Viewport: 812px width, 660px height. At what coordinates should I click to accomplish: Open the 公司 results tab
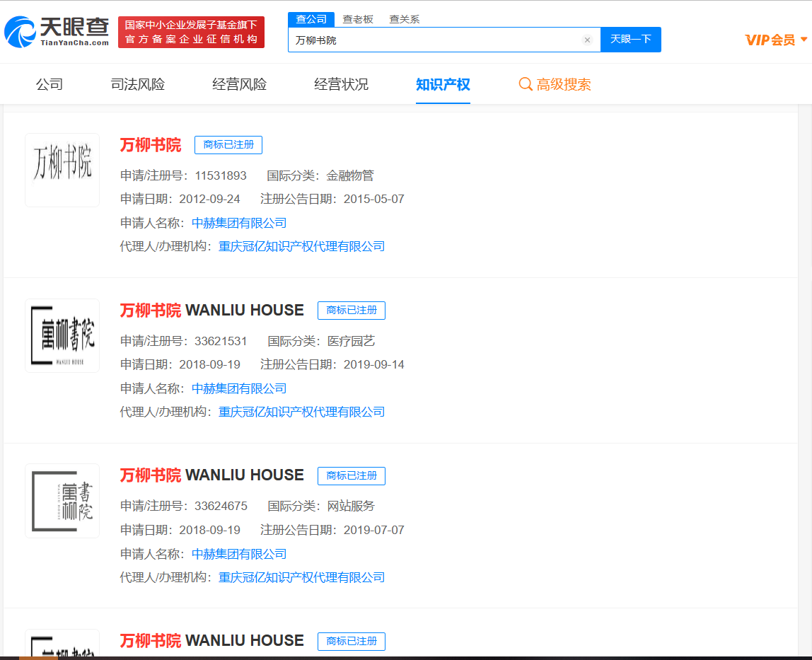(x=50, y=84)
